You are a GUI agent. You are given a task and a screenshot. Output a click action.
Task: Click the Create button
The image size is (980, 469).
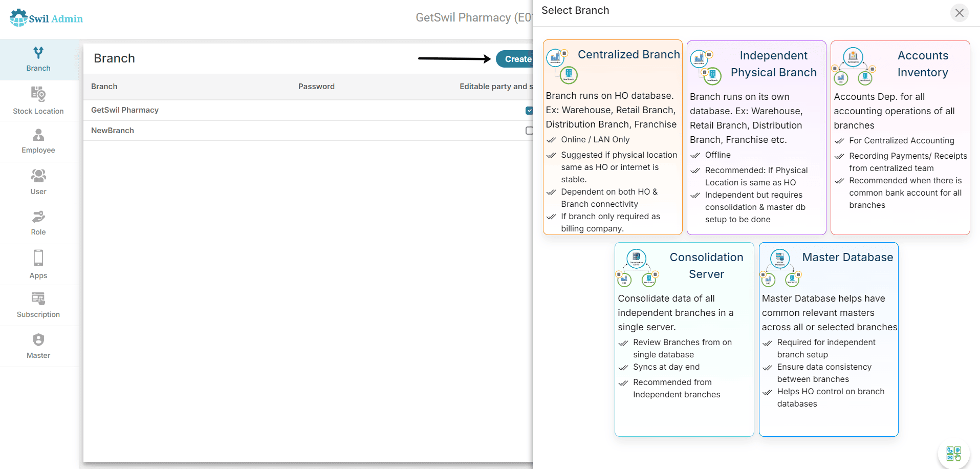click(515, 59)
